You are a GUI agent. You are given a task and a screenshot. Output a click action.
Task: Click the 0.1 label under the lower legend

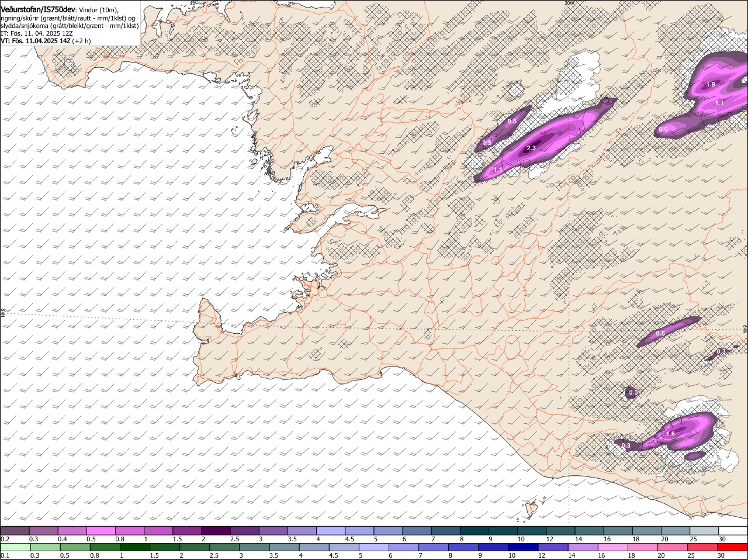tap(5, 555)
